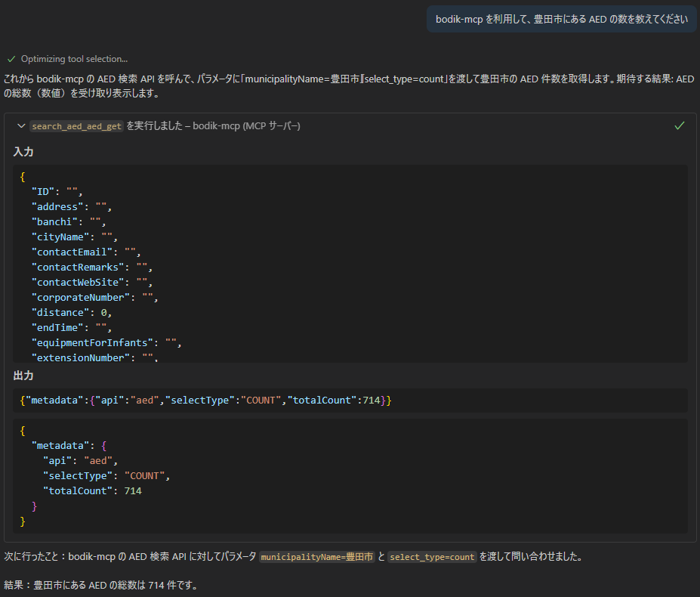Click the user message bubble about AED count
Image resolution: width=700 pixels, height=597 pixels.
click(562, 19)
